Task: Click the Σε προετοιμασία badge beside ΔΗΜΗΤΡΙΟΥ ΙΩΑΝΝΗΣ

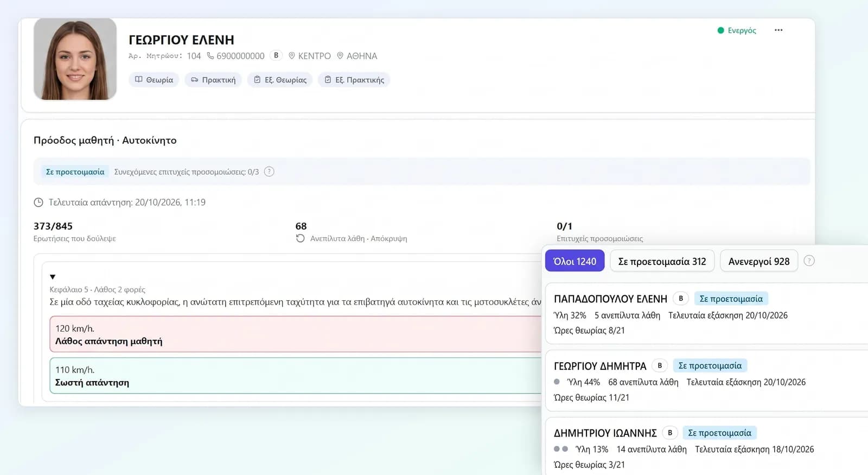Action: [x=720, y=433]
